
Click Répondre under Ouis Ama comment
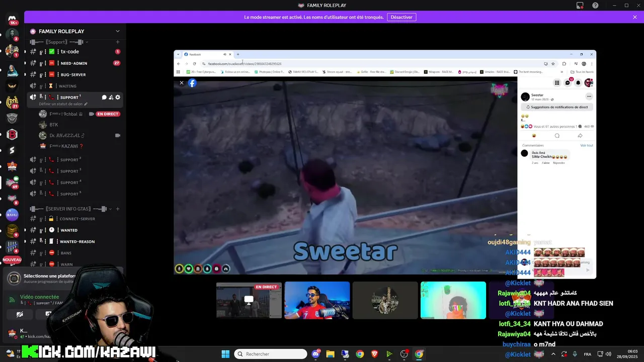coord(559,163)
